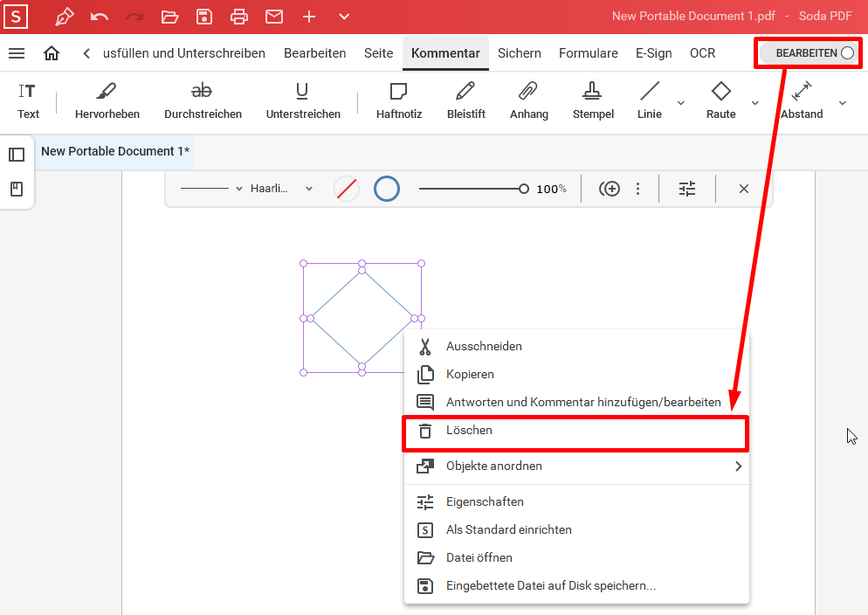Click the pen edit icon in title bar

[x=65, y=17]
